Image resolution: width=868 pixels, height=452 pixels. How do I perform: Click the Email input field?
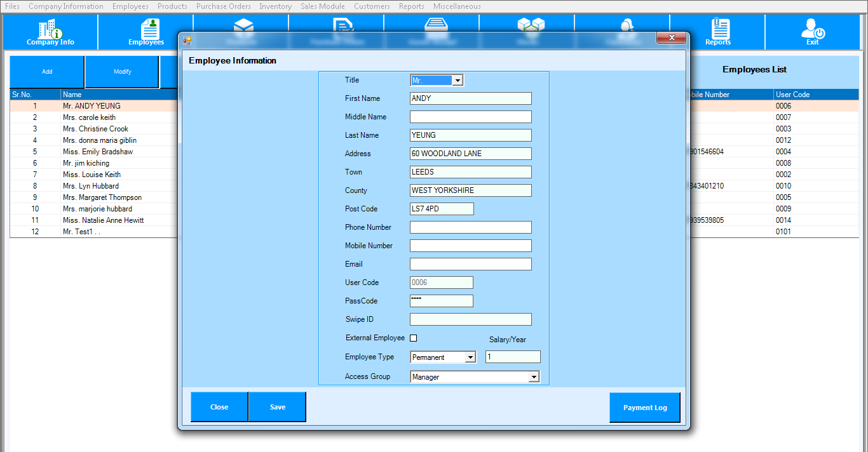470,264
